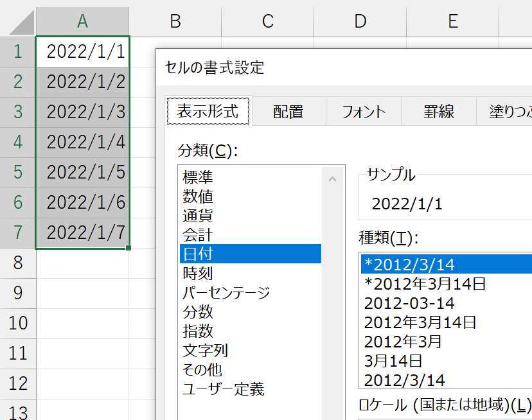Select row 10 header
This screenshot has width=532, height=420.
[x=17, y=323]
